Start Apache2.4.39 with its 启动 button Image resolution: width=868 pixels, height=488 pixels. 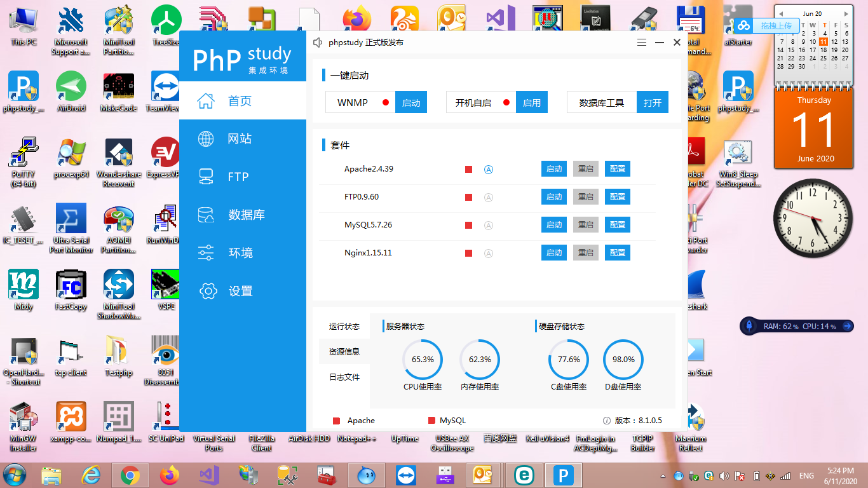pyautogui.click(x=554, y=169)
